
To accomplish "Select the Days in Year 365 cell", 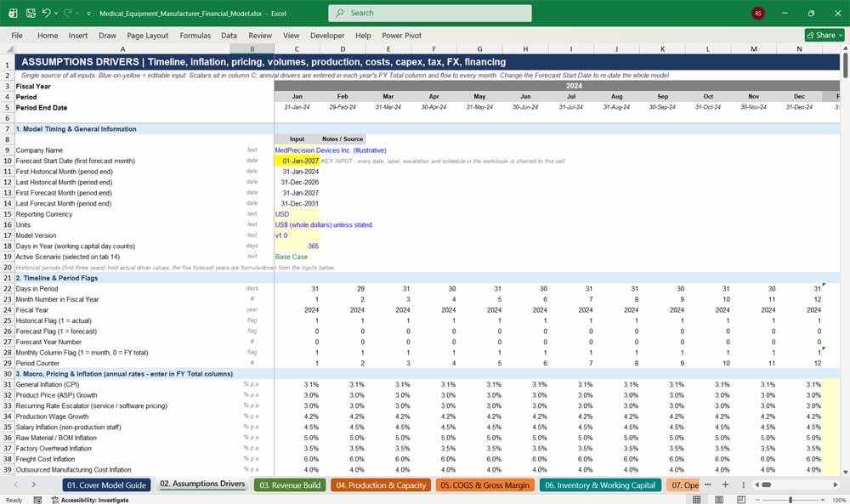I will [x=297, y=246].
